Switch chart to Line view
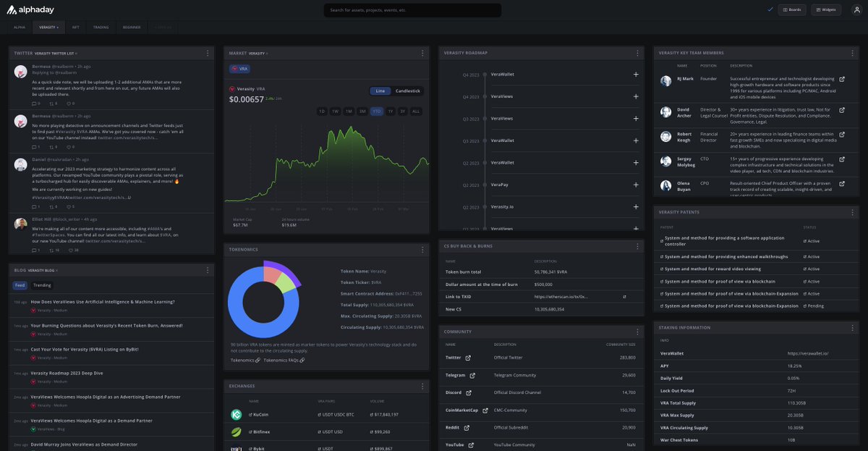 (380, 91)
